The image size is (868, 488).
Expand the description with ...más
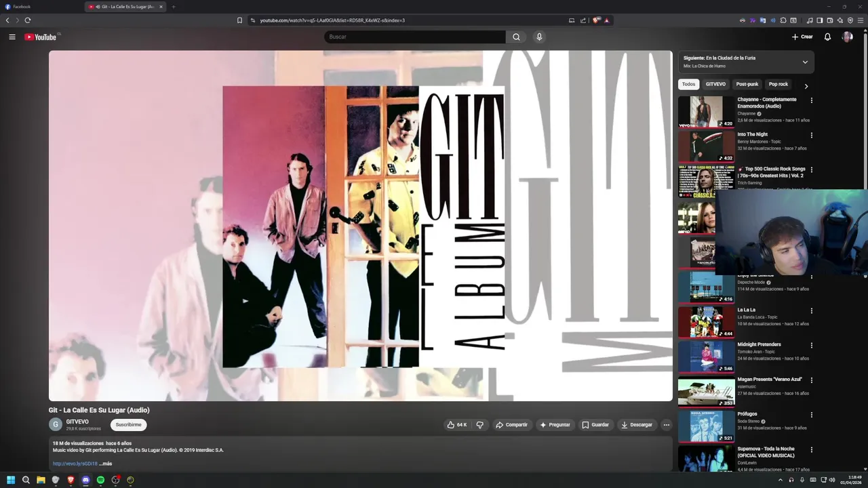coord(106,464)
